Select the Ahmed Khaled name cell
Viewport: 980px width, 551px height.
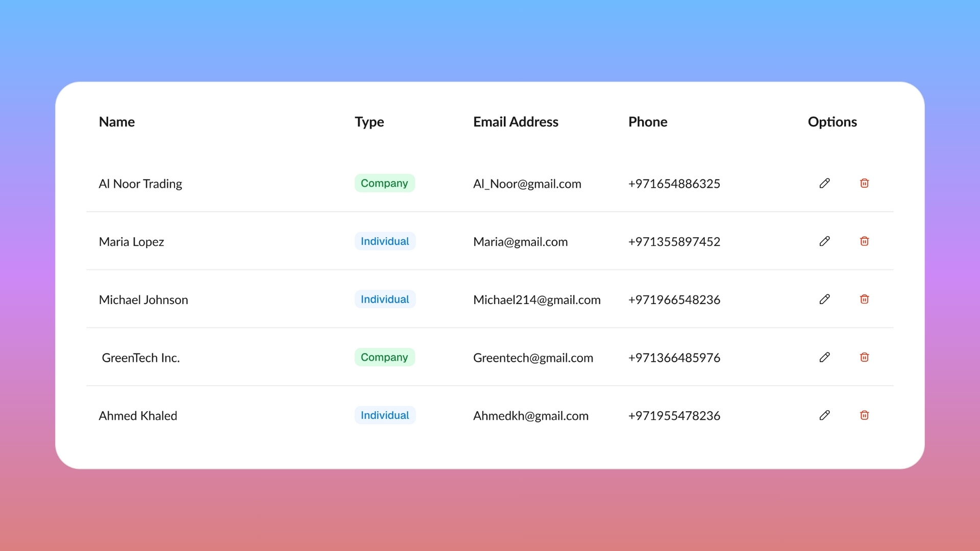click(138, 416)
